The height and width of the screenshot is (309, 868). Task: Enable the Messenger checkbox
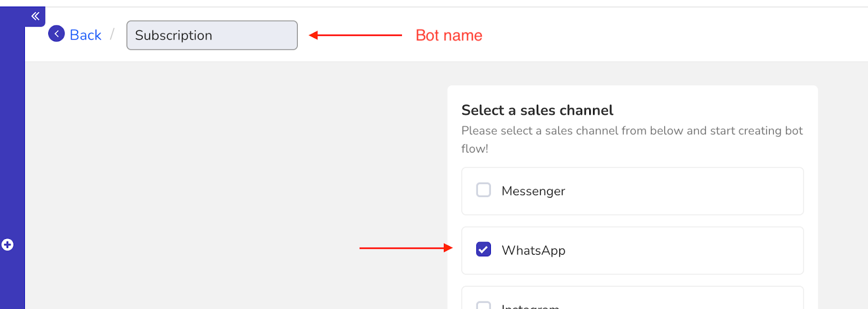coord(483,190)
